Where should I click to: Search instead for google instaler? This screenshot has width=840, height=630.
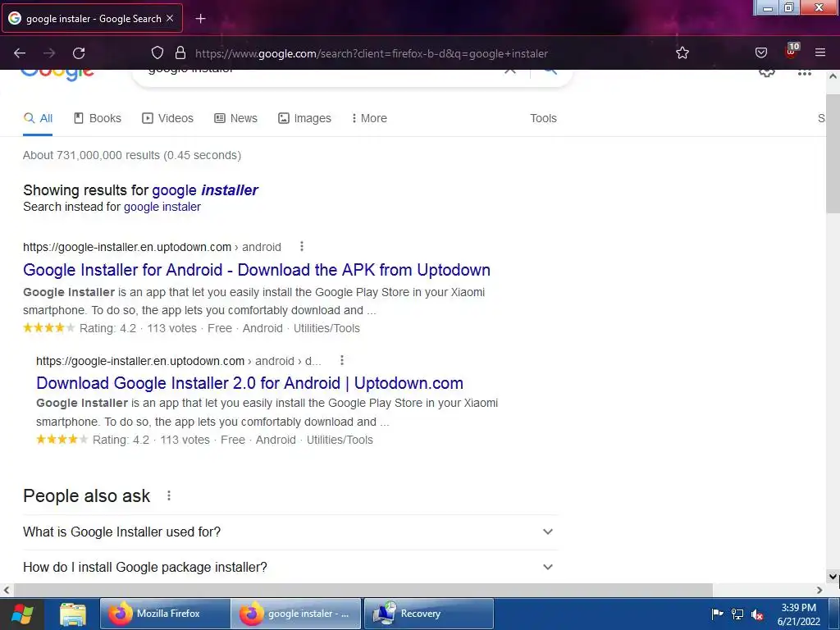tap(162, 207)
